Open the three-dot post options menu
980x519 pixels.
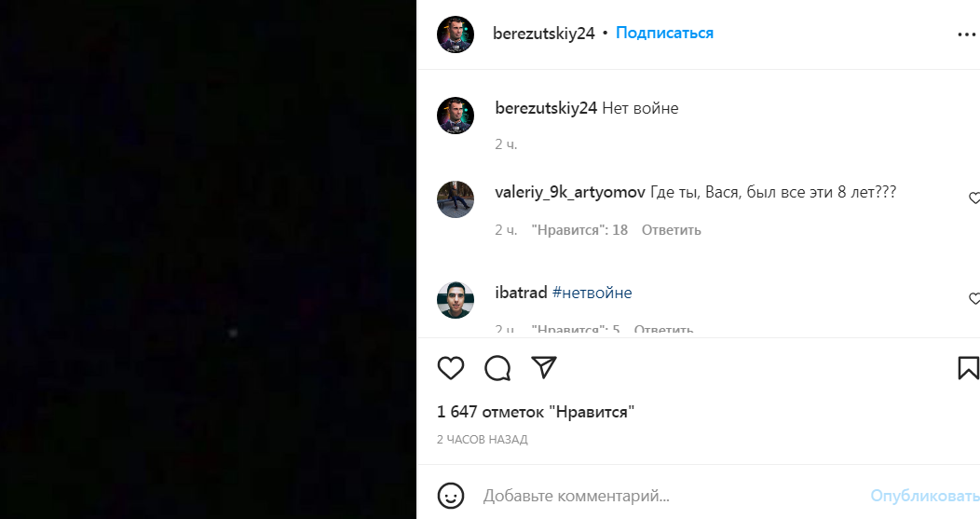966,34
